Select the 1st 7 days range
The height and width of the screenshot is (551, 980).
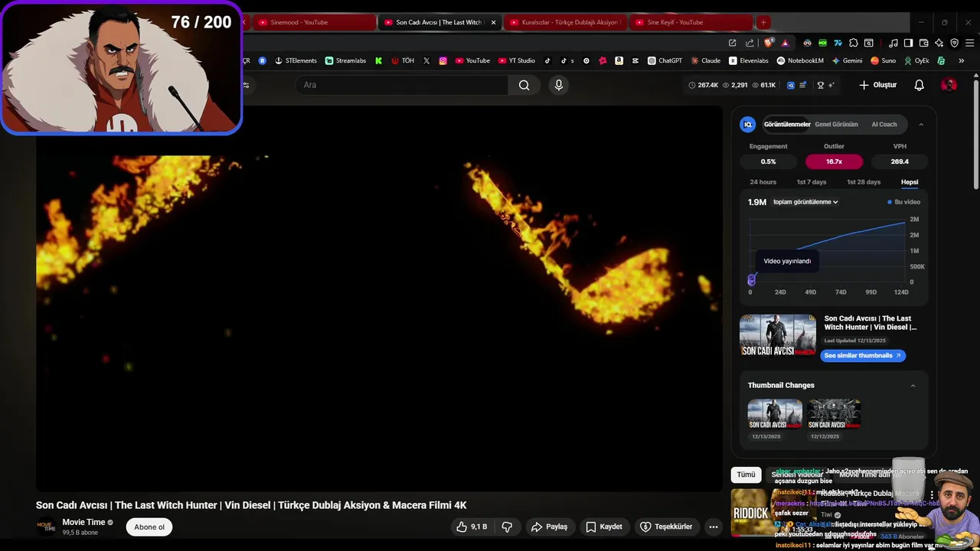click(812, 182)
